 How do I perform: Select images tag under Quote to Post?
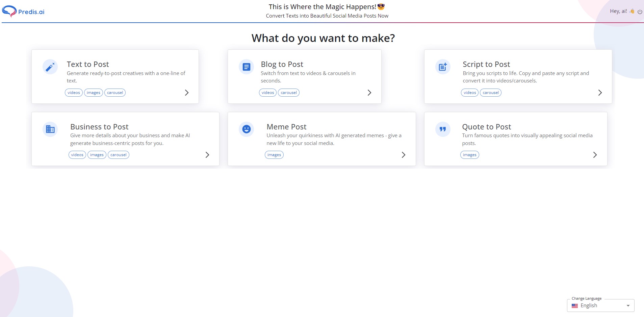[x=470, y=155]
